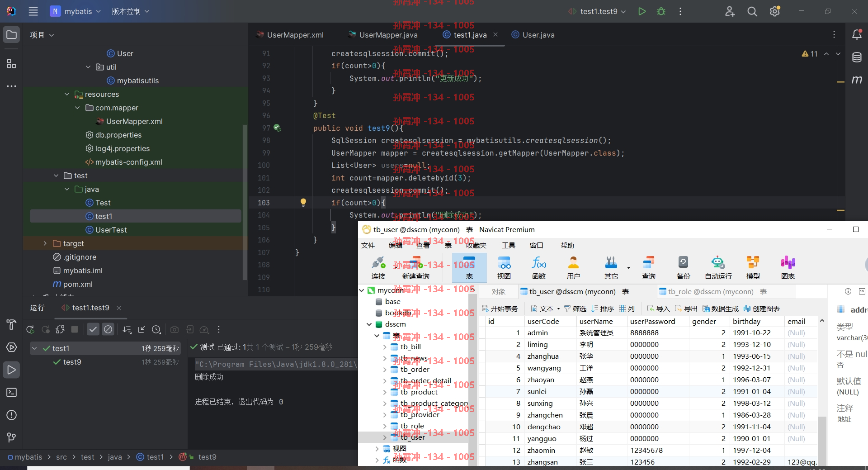Open the 版本控制 version control dropdown
The image size is (868, 470).
coord(130,11)
